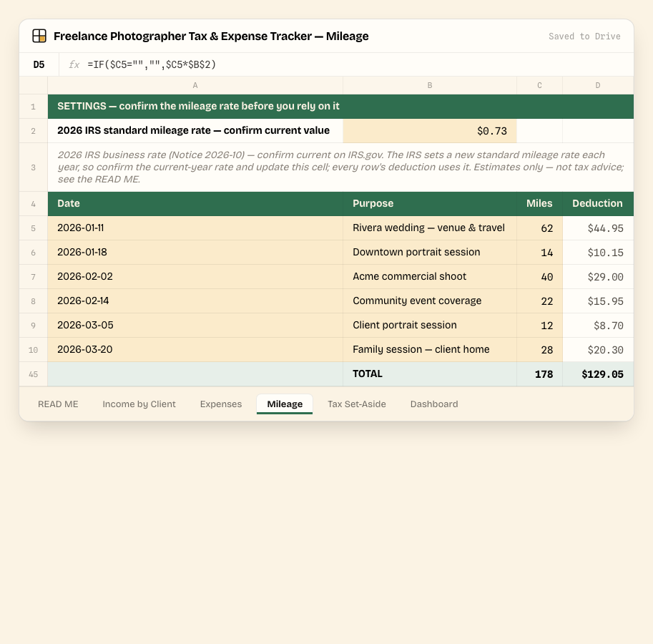Click the D5 cell reference box
The height and width of the screenshot is (644, 653).
pos(39,64)
